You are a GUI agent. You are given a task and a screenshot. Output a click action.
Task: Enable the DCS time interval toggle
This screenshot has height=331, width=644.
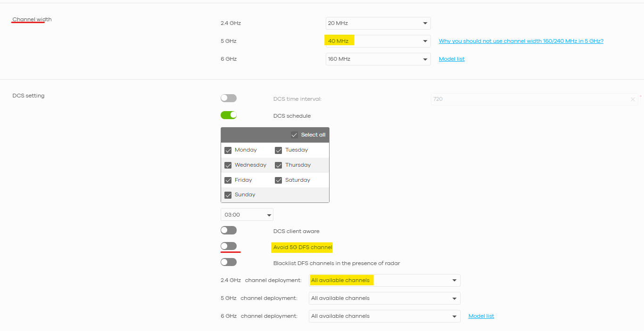(x=229, y=98)
